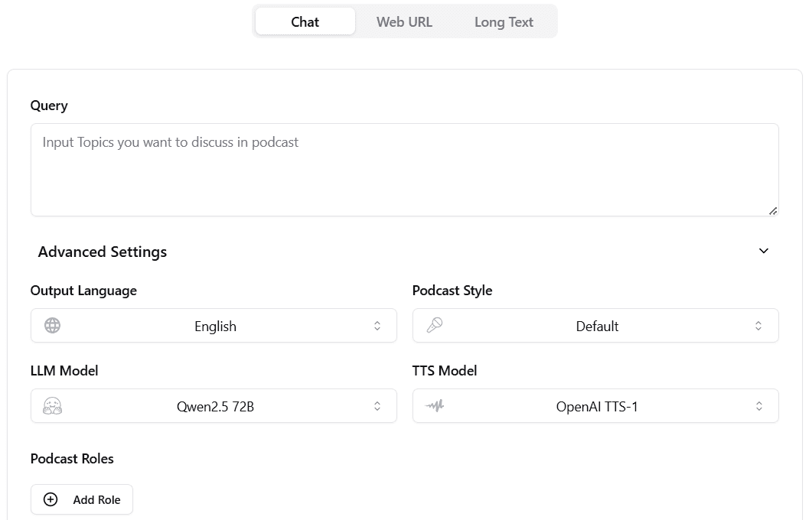Open the LLM Model dropdown showing Qwen2.5 72B
The height and width of the screenshot is (520, 812).
click(215, 406)
